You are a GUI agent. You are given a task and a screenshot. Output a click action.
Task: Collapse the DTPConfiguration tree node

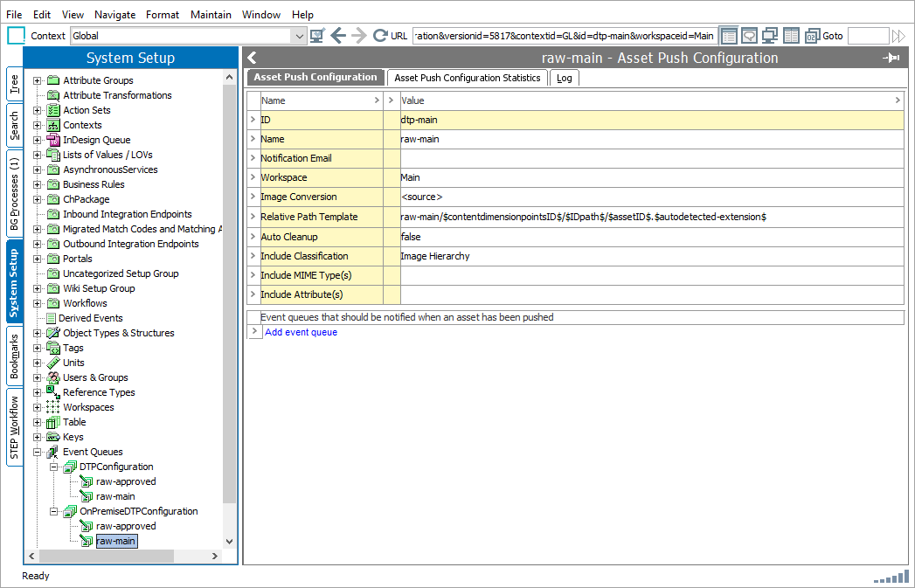[x=54, y=467]
